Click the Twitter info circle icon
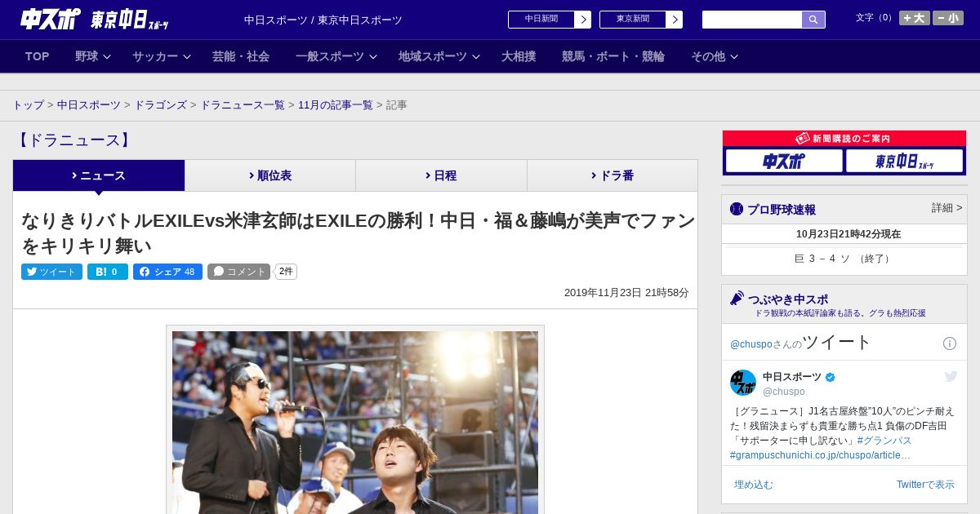 coord(950,343)
